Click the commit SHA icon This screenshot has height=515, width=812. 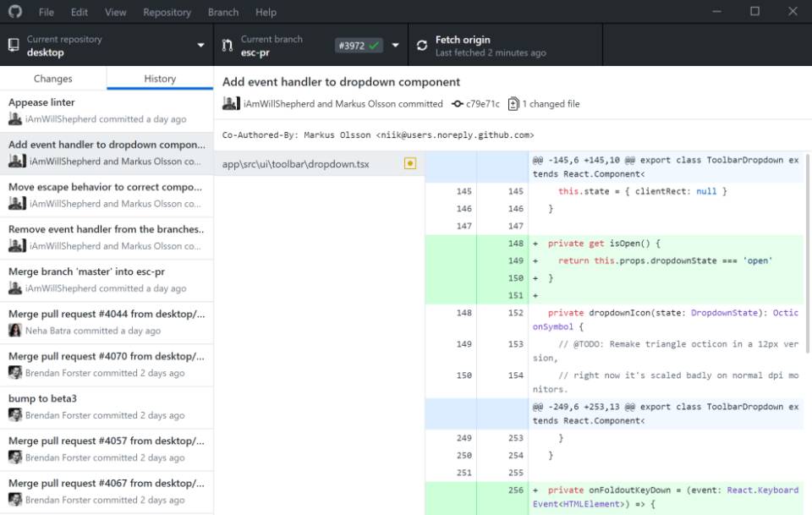coord(458,104)
